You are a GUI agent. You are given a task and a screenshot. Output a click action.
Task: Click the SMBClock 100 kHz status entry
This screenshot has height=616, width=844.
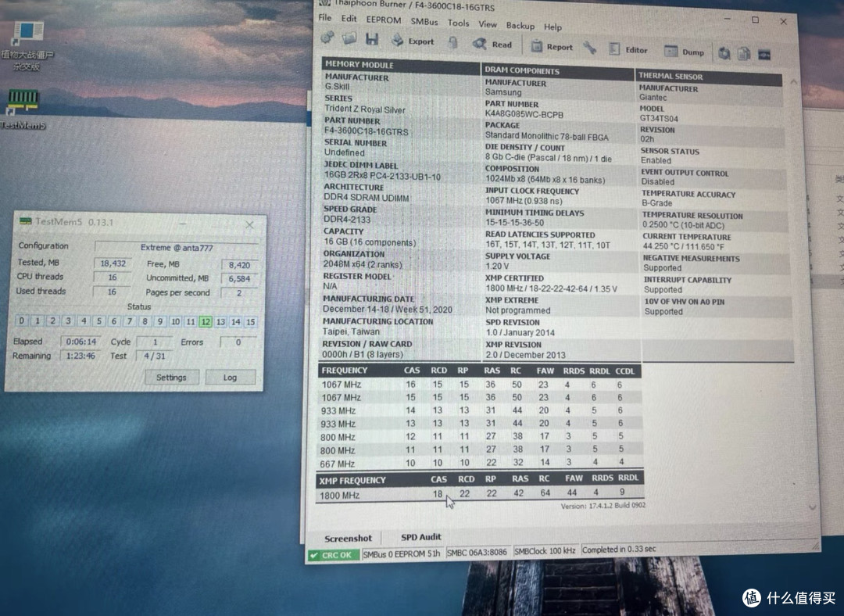pyautogui.click(x=545, y=551)
